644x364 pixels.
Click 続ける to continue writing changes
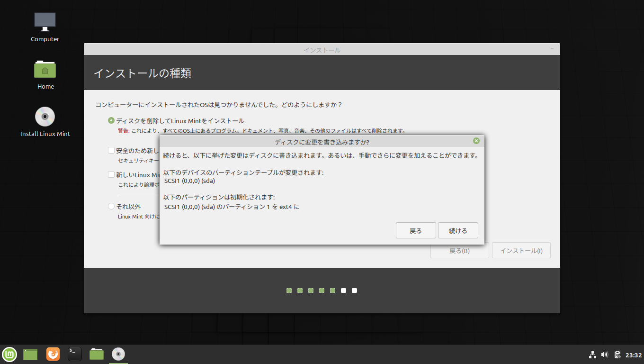tap(458, 230)
